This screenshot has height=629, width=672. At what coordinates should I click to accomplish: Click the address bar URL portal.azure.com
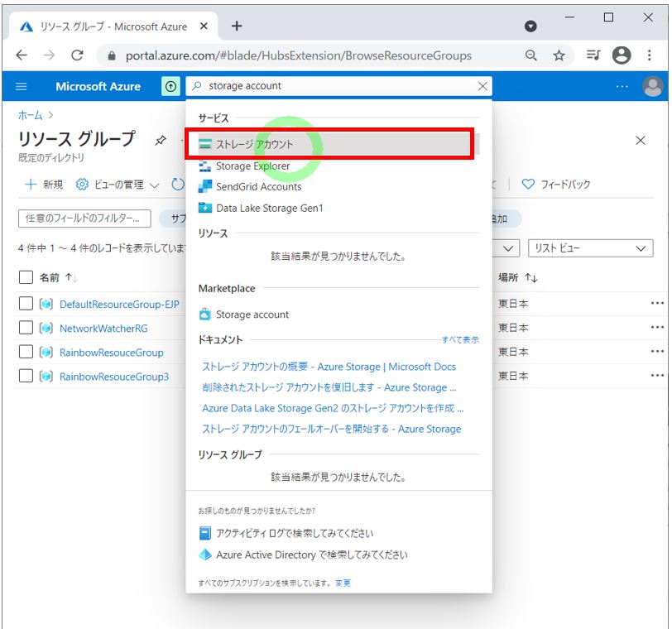click(x=298, y=55)
